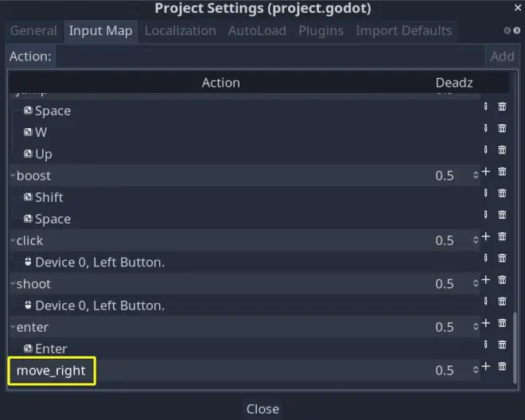Screen dimensions: 525x420
Task: Delete the Up key event
Action: pyautogui.click(x=502, y=150)
